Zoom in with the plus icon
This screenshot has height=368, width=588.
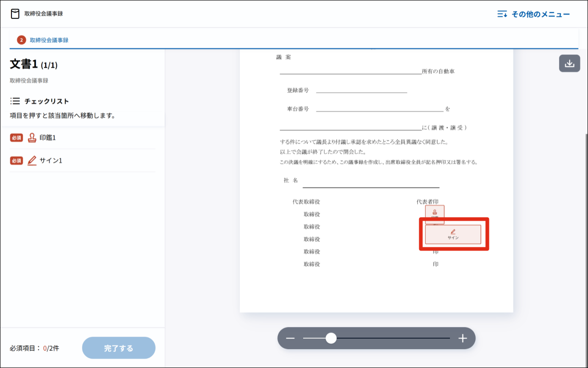462,339
